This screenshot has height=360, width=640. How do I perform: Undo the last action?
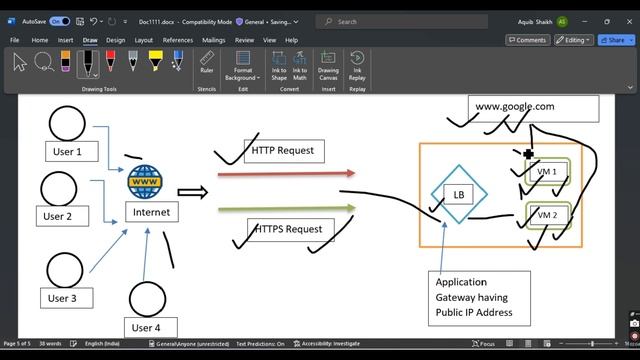click(93, 22)
